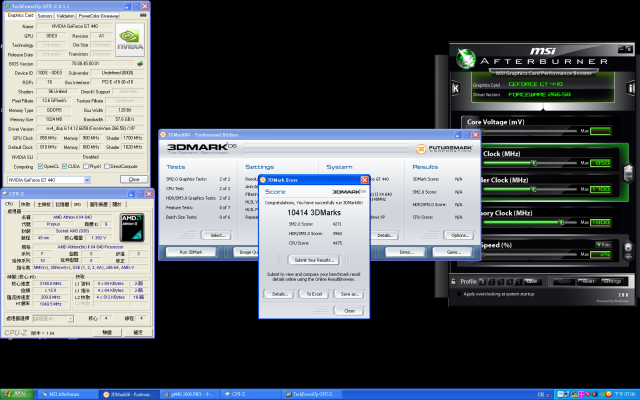Switch to MSI Afterburner in the taskbar
The image size is (640, 400).
68,394
